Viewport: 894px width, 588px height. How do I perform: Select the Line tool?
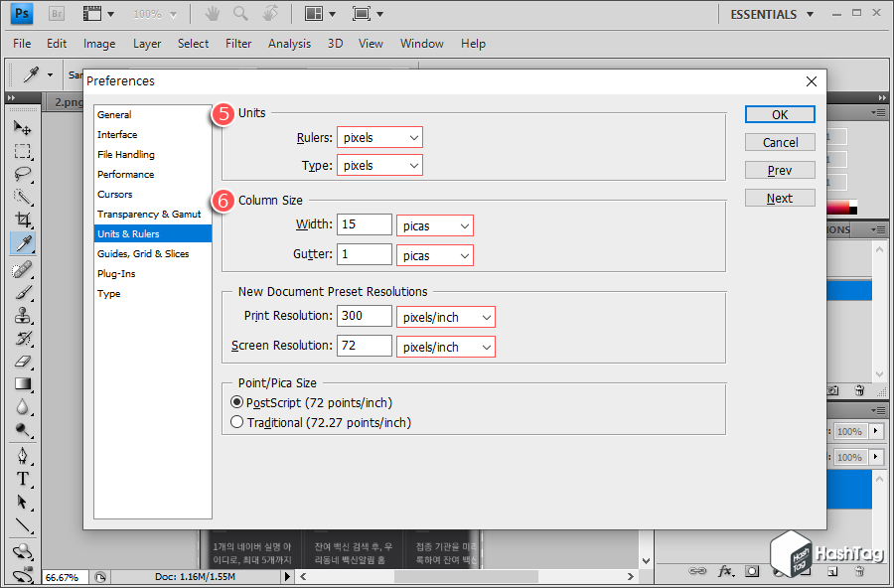click(22, 524)
